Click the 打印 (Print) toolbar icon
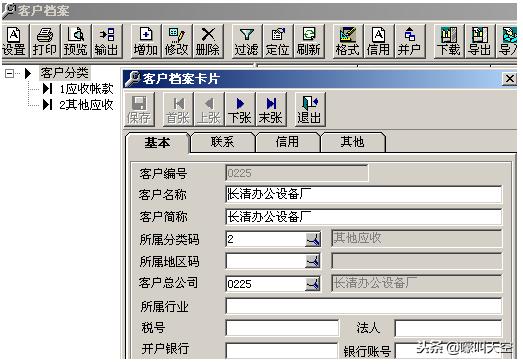Viewport: 523px width, 364px height. pyautogui.click(x=45, y=41)
